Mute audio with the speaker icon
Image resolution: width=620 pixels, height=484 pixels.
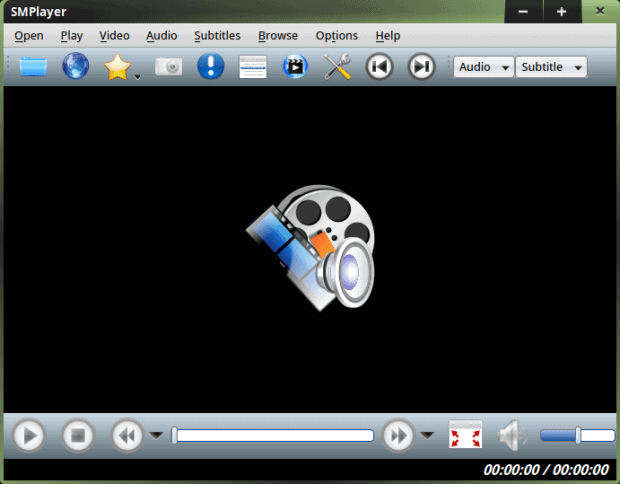pos(512,435)
